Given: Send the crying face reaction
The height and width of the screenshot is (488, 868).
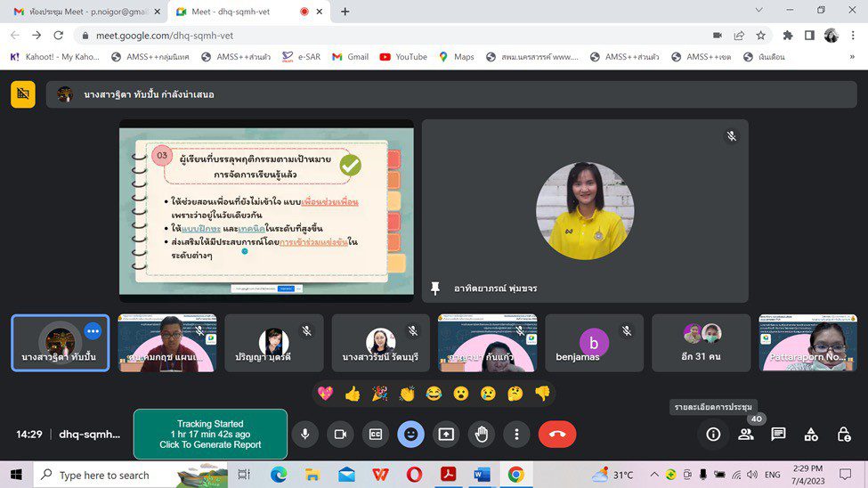Looking at the screenshot, I should [488, 394].
